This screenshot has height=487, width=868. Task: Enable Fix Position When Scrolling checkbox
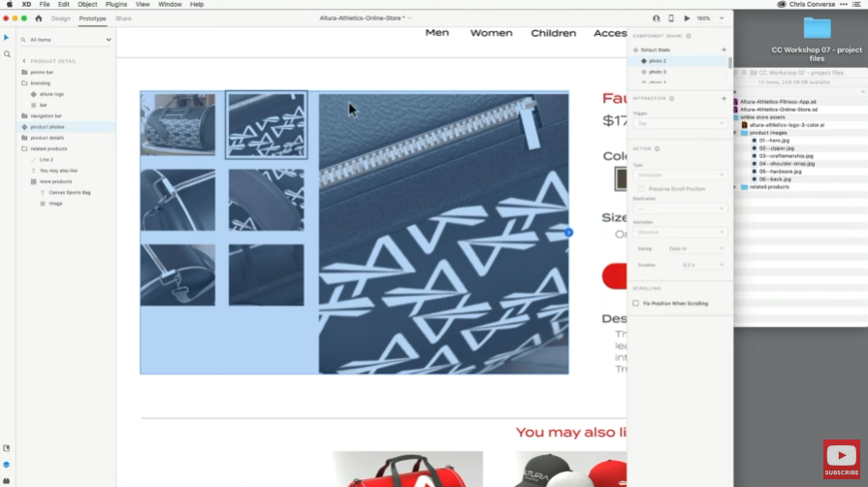(x=635, y=304)
